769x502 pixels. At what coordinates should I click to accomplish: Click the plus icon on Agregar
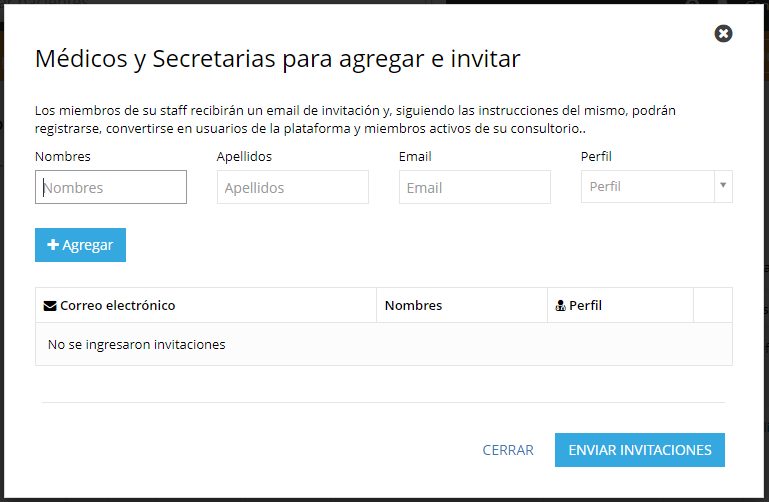52,244
